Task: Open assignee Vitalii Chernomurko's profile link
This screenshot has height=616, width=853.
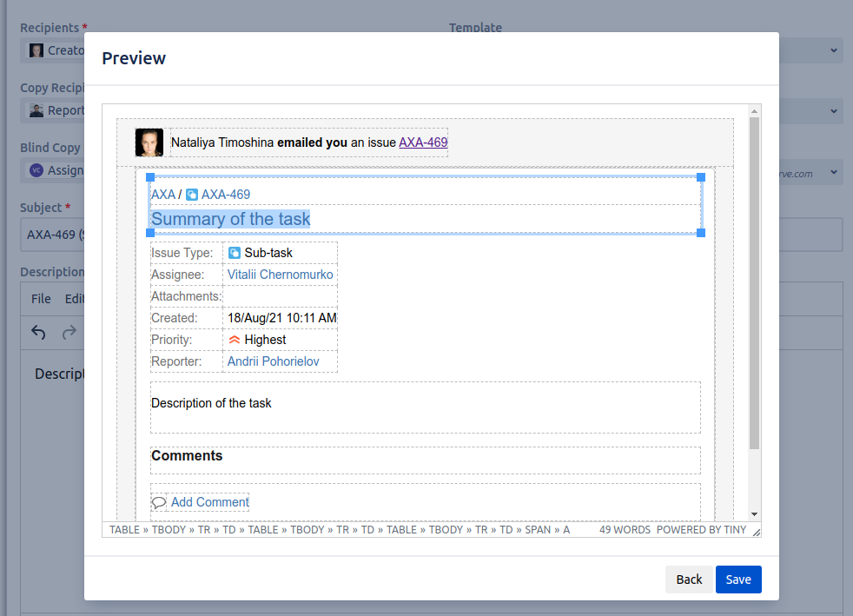Action: tap(280, 275)
